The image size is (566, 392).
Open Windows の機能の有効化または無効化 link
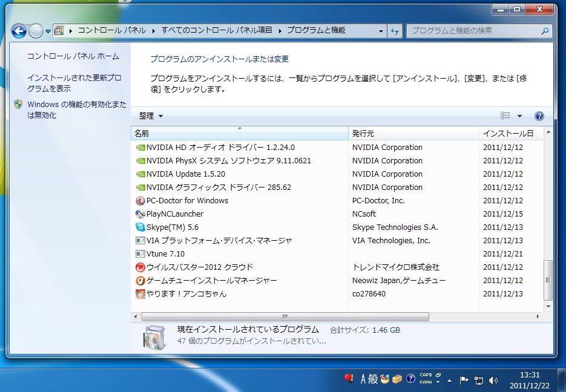76,109
